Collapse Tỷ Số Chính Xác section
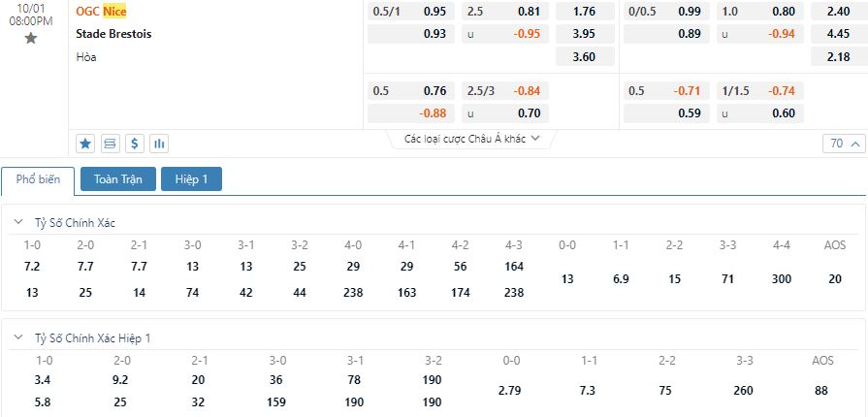868x417 pixels. pyautogui.click(x=18, y=222)
